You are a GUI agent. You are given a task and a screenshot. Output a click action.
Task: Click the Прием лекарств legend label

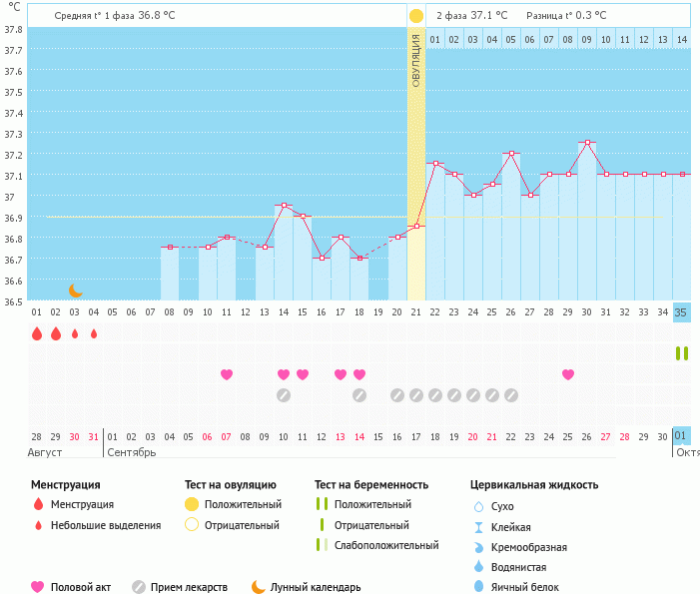click(189, 587)
